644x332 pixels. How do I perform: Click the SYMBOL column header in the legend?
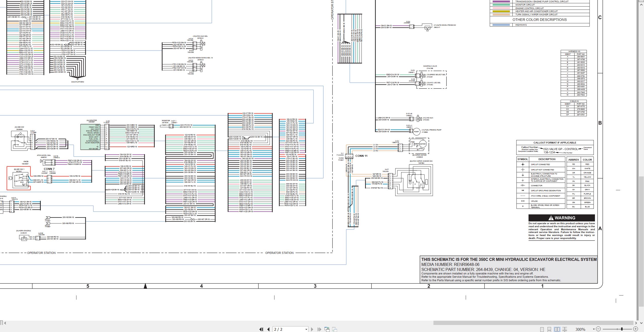point(522,159)
